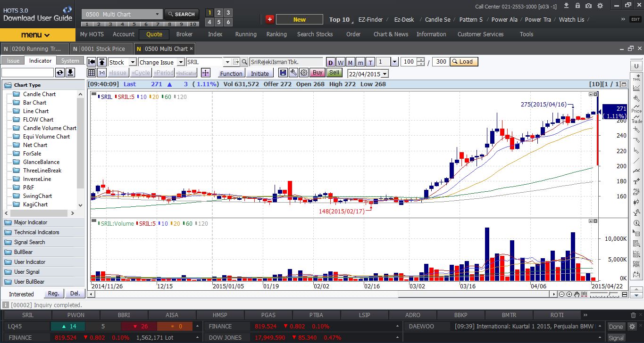Open the Stock type dropdown
644x343 pixels.
click(x=133, y=62)
